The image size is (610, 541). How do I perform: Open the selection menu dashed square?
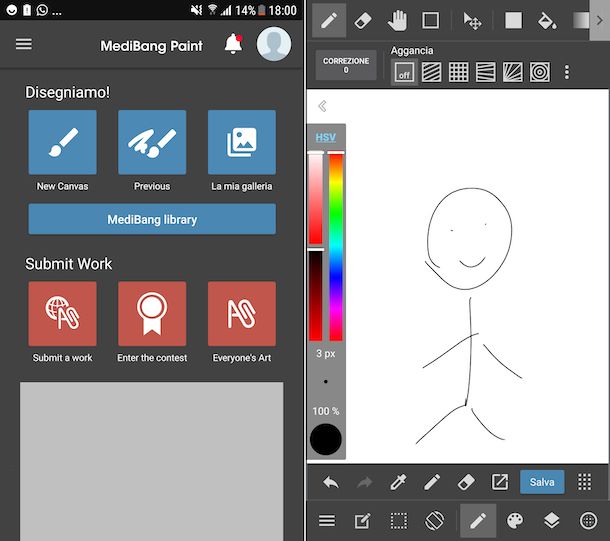click(399, 521)
